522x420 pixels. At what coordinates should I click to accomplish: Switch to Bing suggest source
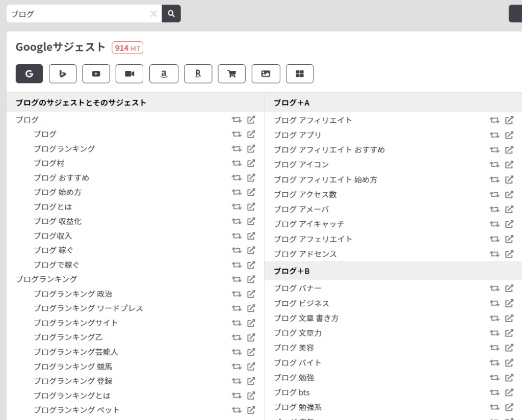[x=63, y=73]
